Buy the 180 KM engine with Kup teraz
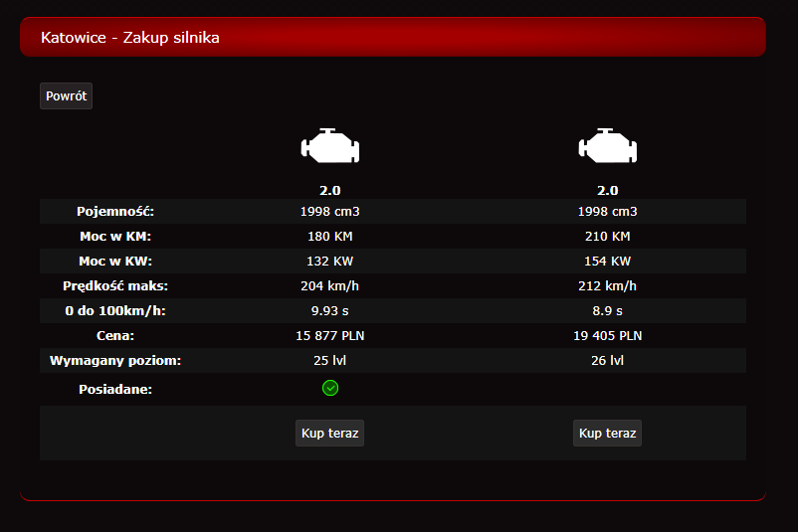Viewport: 798px width, 532px height. coord(329,434)
